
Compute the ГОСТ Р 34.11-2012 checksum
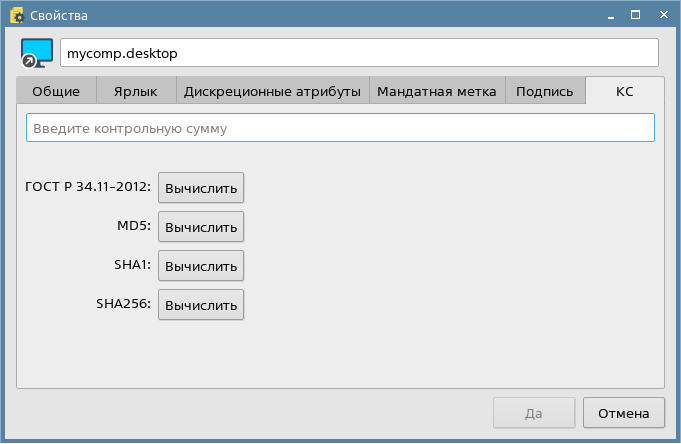tap(201, 188)
